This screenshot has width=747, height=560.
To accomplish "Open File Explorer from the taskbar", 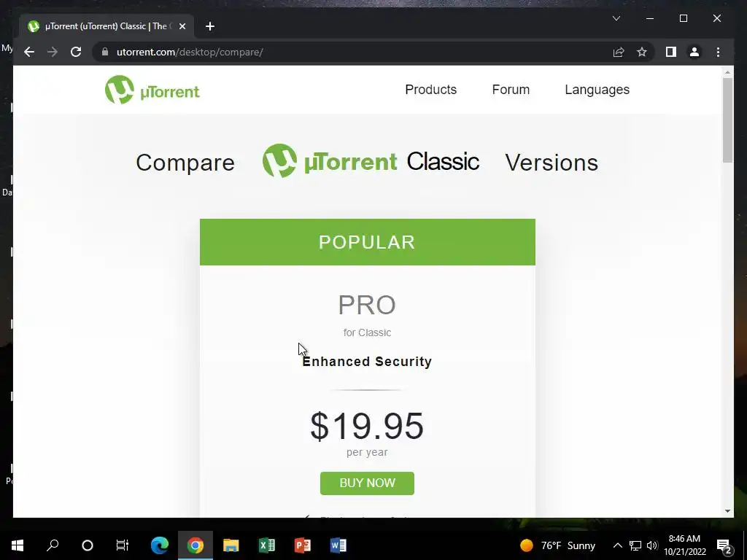I will tap(231, 545).
